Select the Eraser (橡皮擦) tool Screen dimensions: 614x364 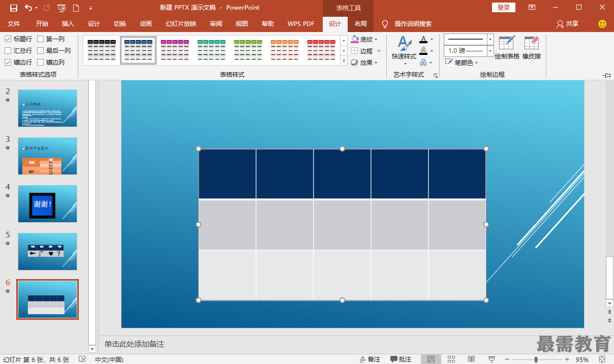(x=532, y=48)
